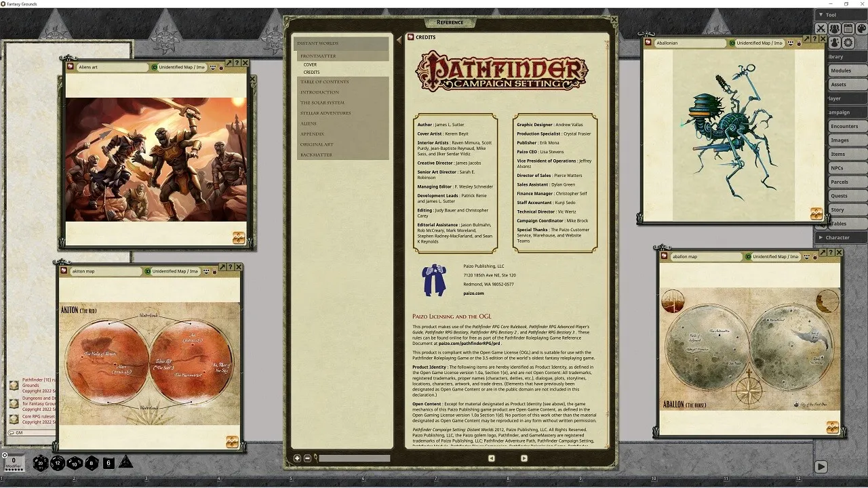Toggle ID status on aballon map window

pos(748,257)
